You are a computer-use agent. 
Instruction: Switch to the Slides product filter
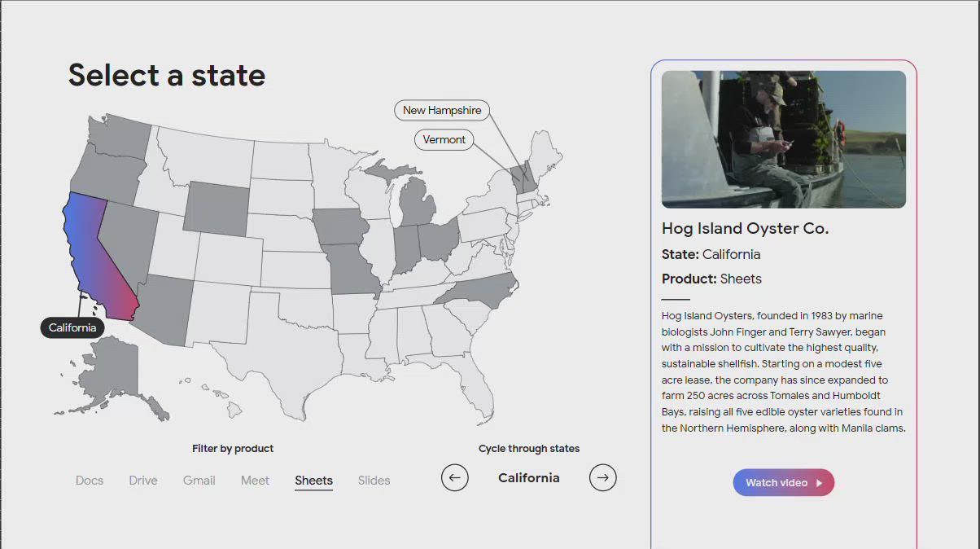click(374, 481)
